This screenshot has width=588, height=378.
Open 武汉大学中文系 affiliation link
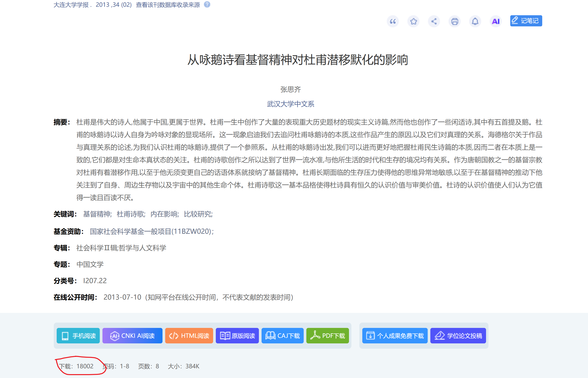[291, 104]
